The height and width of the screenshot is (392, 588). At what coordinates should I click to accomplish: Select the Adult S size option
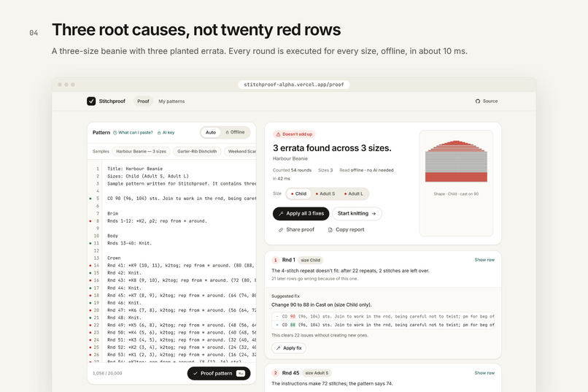point(325,193)
